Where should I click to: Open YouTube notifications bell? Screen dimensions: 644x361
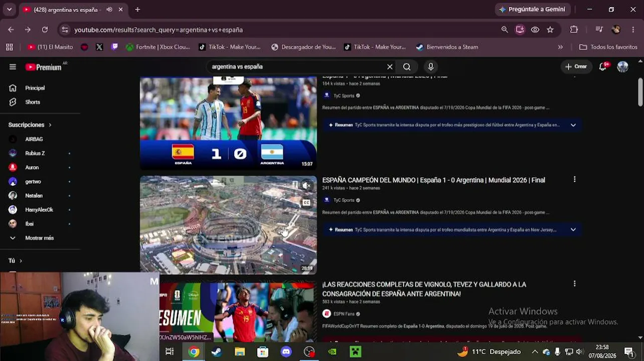(x=603, y=67)
